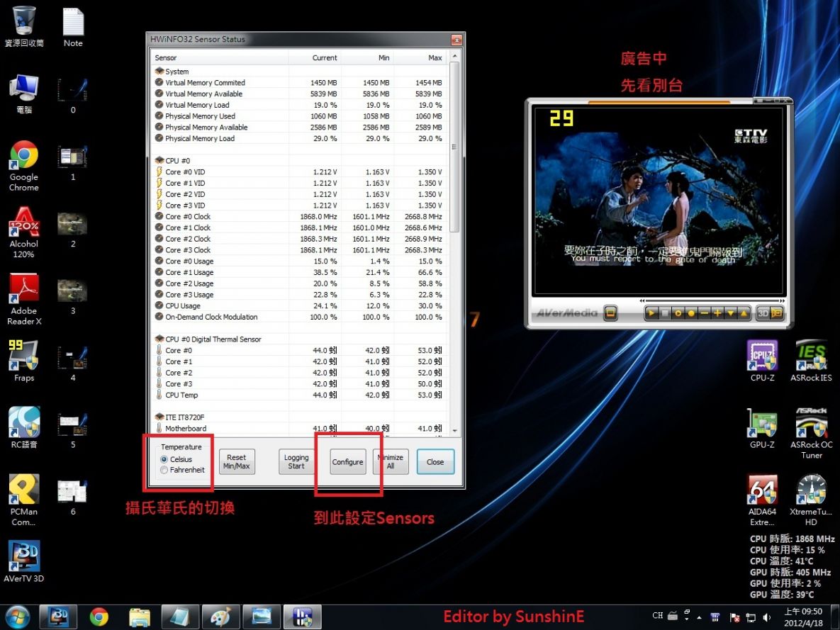The image size is (840, 630).
Task: Select the Fraps desktop shortcut
Action: click(23, 361)
